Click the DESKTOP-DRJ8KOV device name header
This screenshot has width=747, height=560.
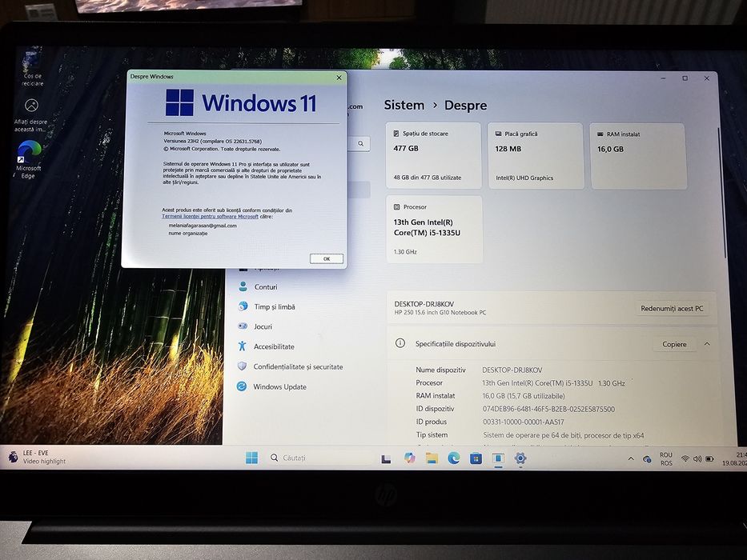click(424, 304)
